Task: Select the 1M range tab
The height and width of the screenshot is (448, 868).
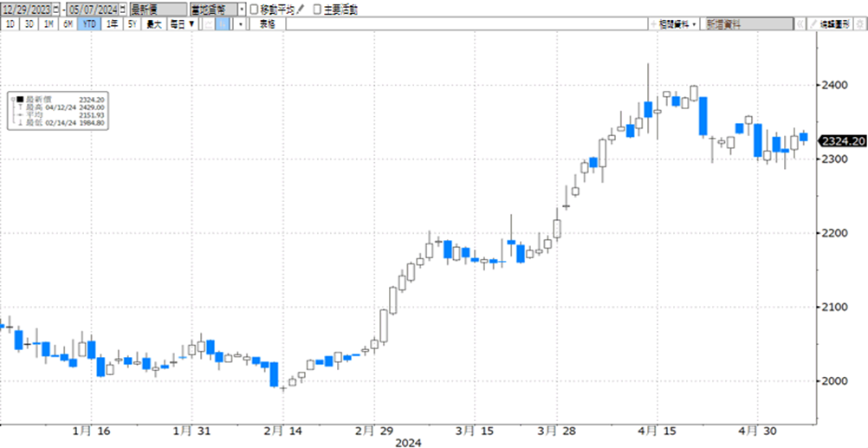Action: coord(49,24)
